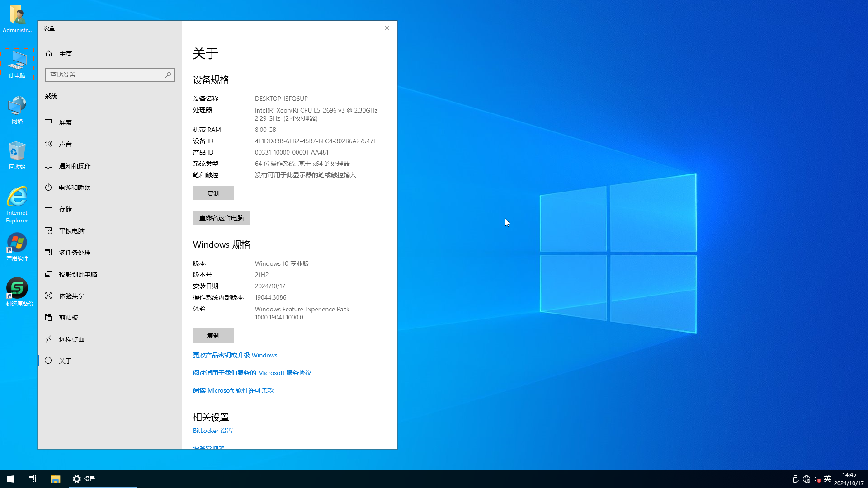Open 平板电脑 tablet icon
The height and width of the screenshot is (488, 868).
[x=48, y=230]
